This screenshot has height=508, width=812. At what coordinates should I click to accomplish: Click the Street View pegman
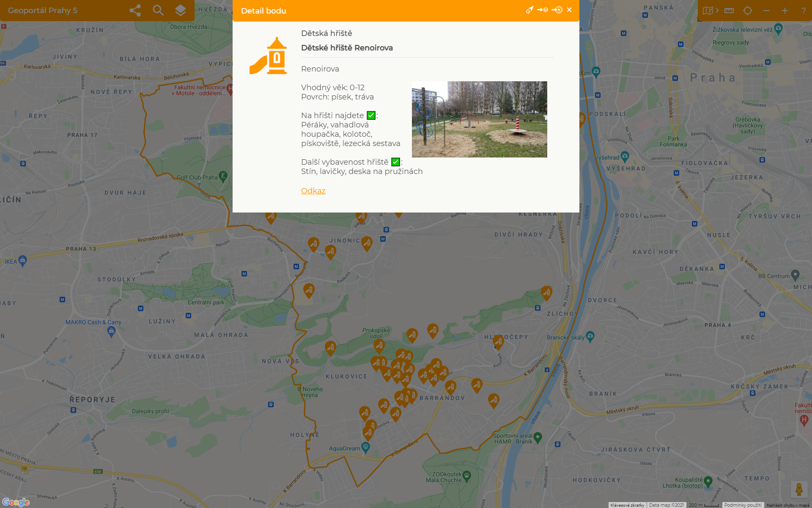799,489
